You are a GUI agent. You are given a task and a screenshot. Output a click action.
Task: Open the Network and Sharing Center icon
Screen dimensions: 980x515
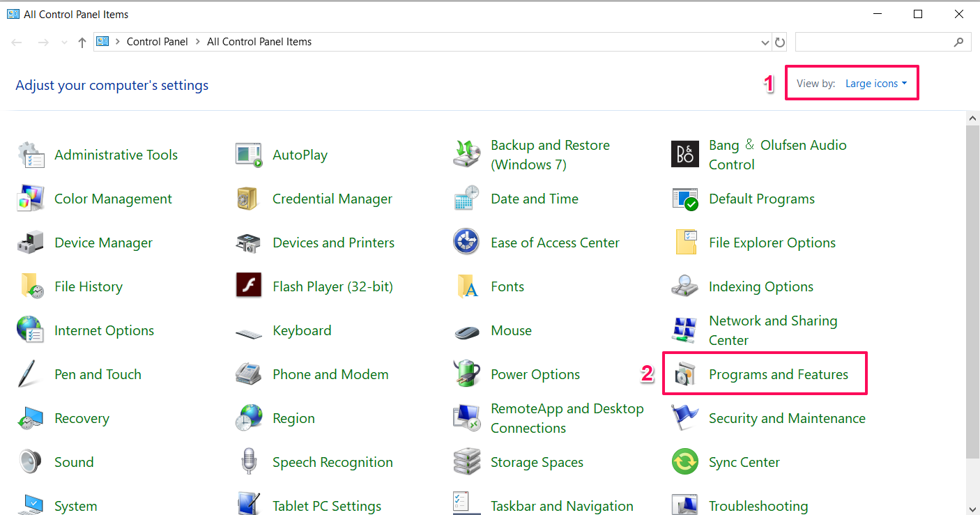[x=684, y=330]
